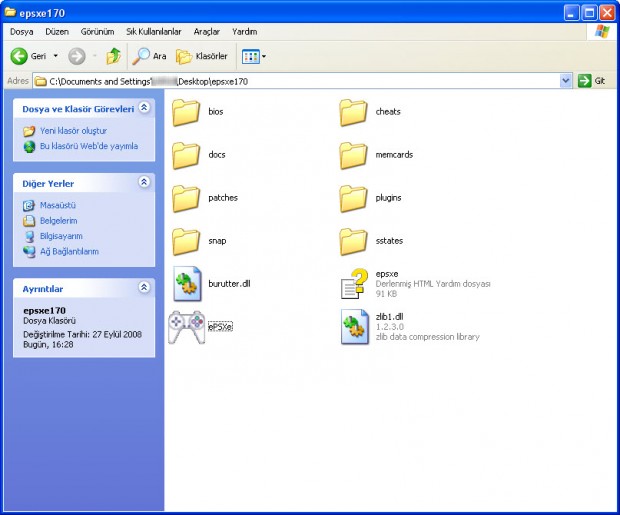This screenshot has width=620, height=515.
Task: Select the snap folder icon
Action: click(186, 242)
